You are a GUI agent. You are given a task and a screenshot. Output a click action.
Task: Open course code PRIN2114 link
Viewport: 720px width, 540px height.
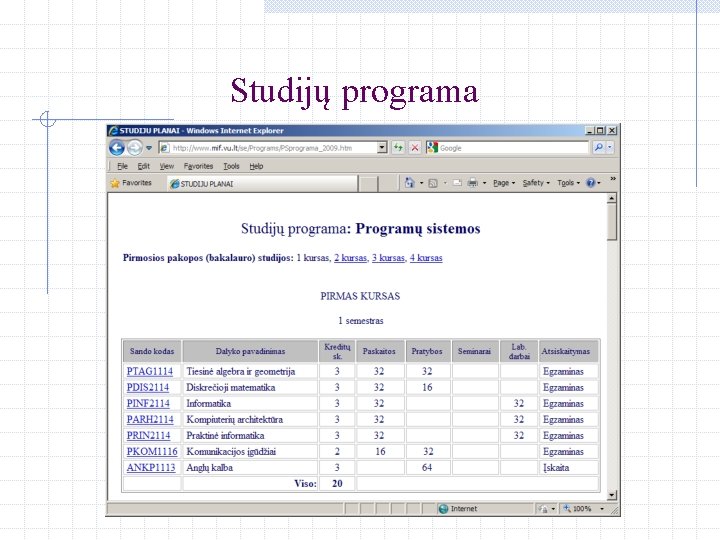point(148,436)
